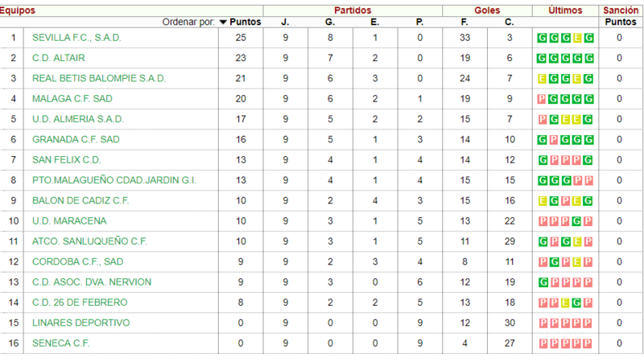Click C.D. 26 de Febrero's yellow E badge
The height and width of the screenshot is (362, 644).
coord(565,303)
